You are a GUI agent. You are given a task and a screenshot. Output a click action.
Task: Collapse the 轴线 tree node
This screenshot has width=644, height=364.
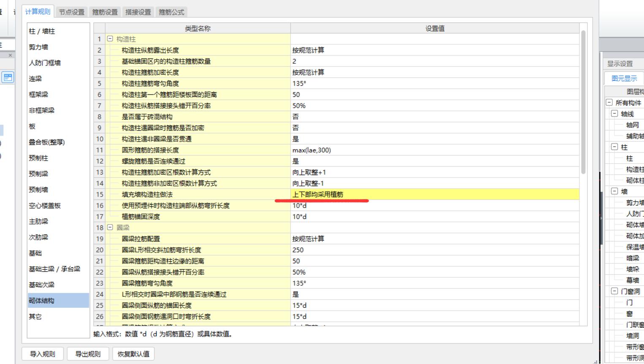click(614, 113)
